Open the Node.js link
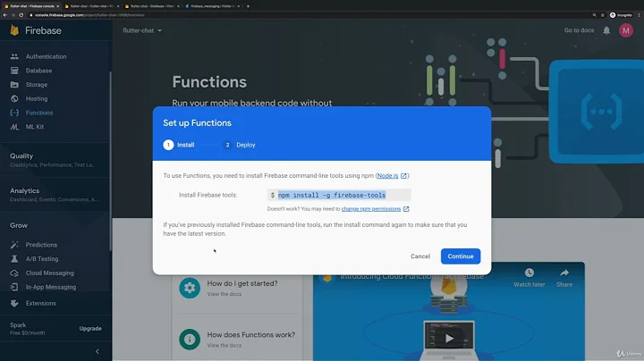 [x=387, y=175]
